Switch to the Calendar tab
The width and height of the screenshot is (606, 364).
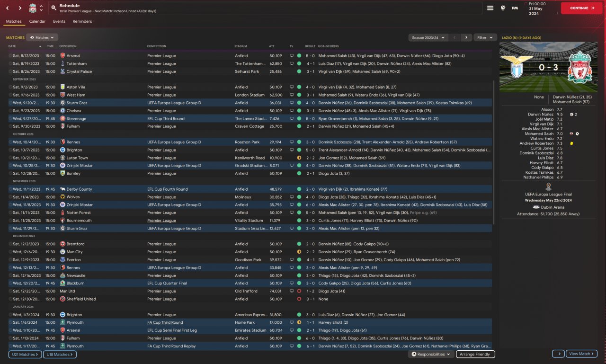37,21
